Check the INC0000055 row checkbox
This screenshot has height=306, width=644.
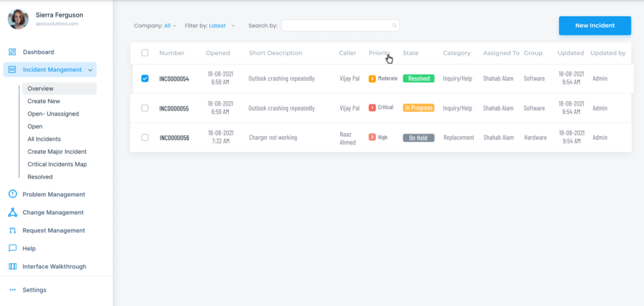(145, 108)
